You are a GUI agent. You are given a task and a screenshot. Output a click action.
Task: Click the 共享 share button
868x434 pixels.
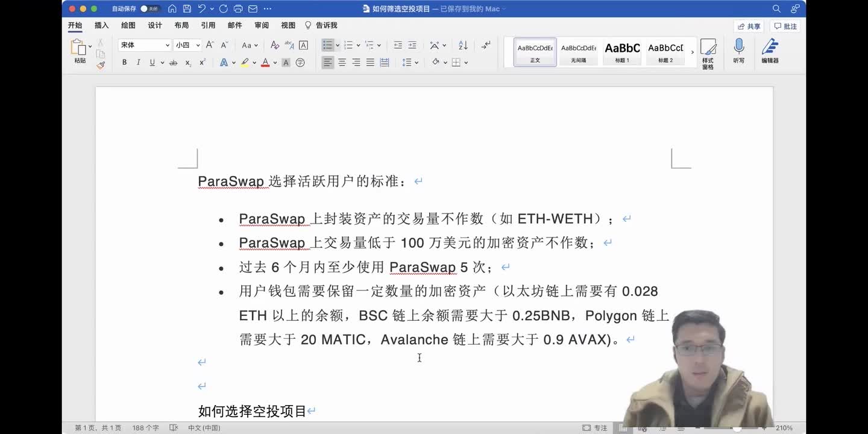[749, 27]
